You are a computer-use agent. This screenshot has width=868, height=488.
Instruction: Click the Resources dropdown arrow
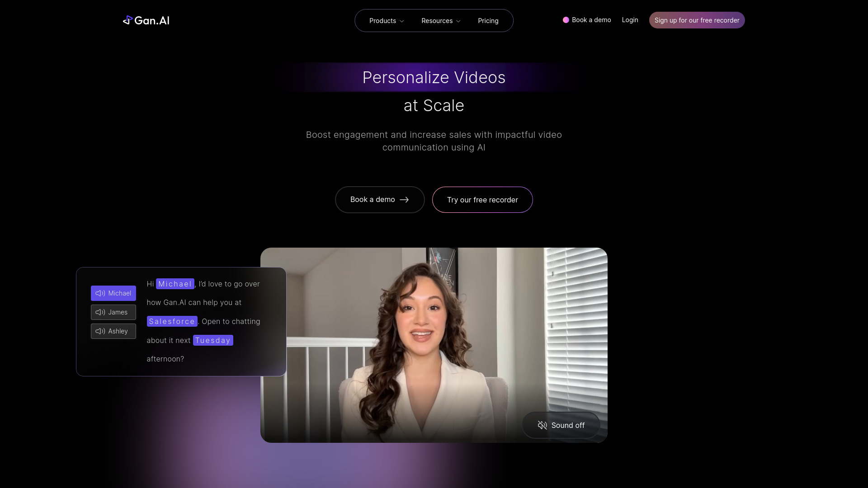point(458,21)
